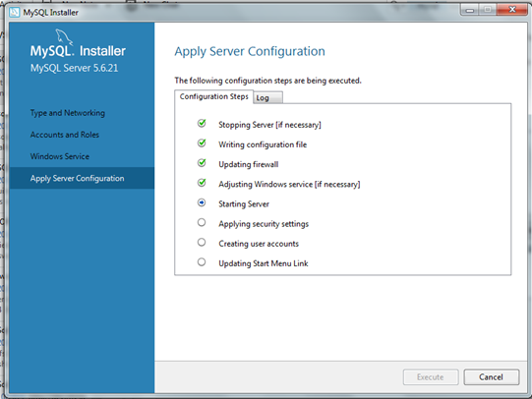This screenshot has height=399, width=532.
Task: Click the MySQL Installer title bar icon
Action: point(15,12)
